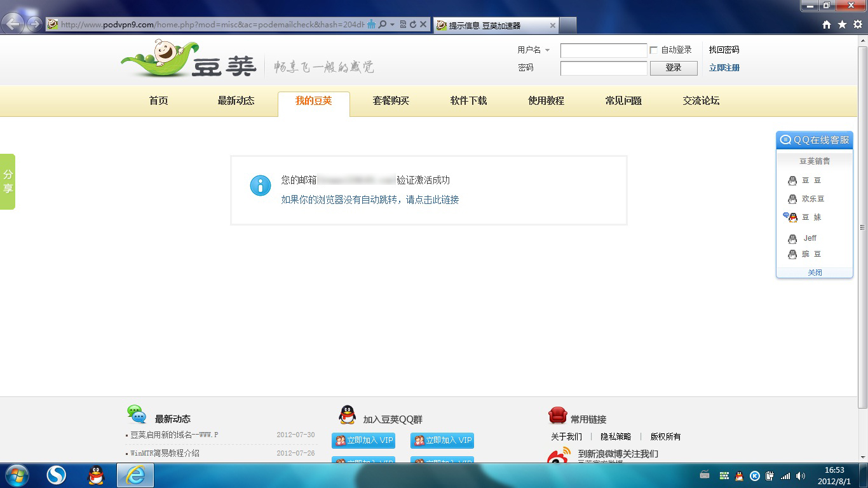Open news item 豆荚启用新的域名

[175, 435]
